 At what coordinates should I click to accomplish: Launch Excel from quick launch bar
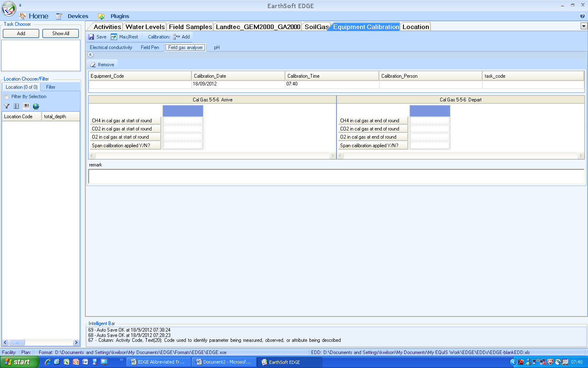tap(66, 362)
